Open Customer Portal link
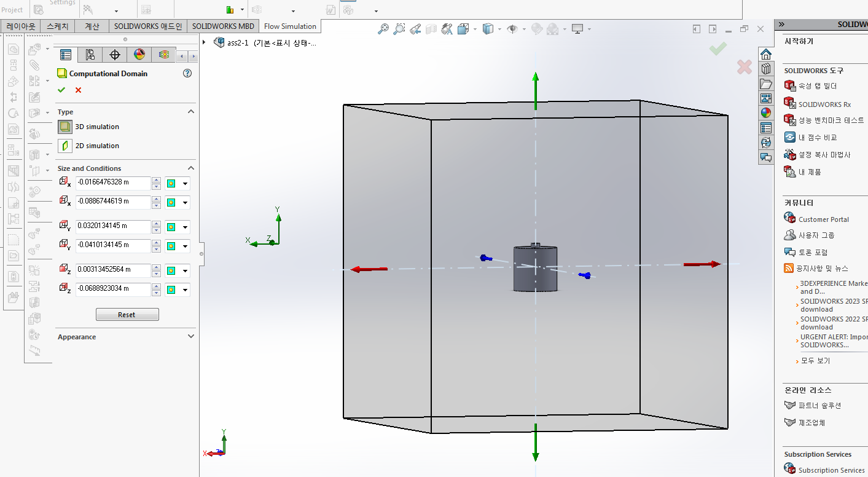 (x=824, y=219)
